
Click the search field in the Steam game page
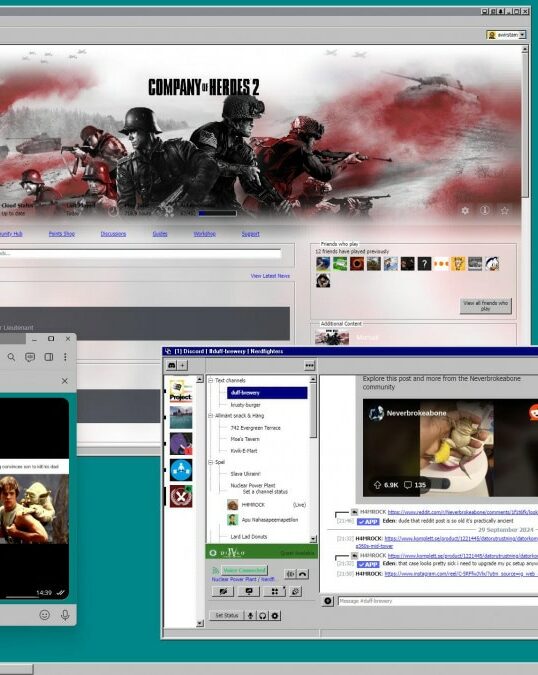pyautogui.click(x=140, y=254)
